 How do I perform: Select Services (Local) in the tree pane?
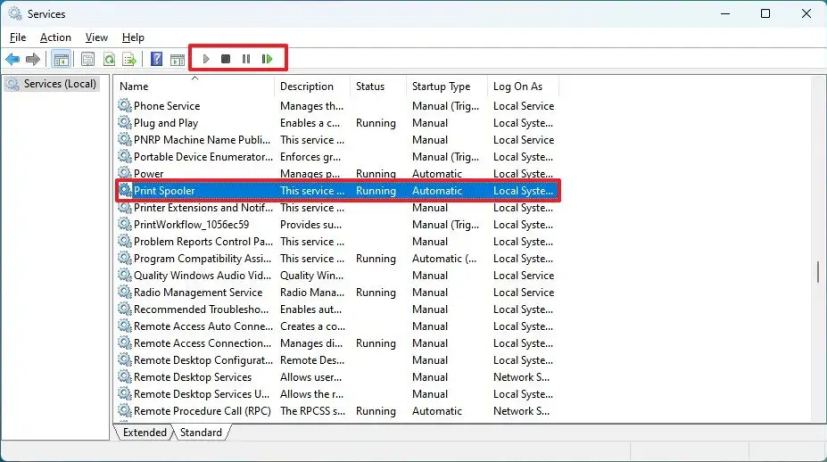[x=52, y=84]
